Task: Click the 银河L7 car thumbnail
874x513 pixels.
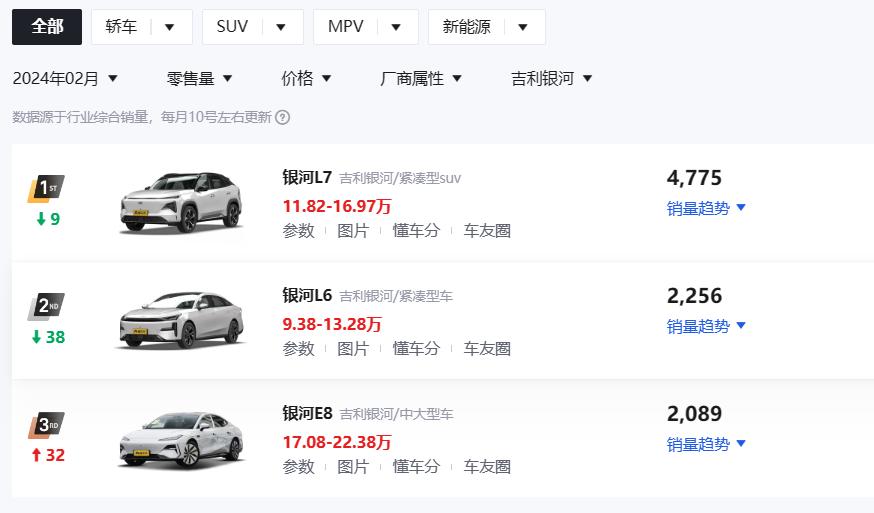Action: point(181,202)
